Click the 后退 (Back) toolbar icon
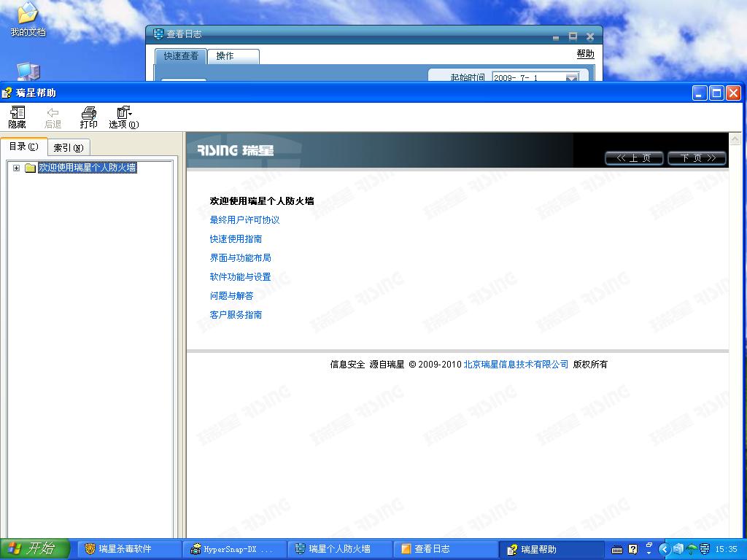 (53, 117)
